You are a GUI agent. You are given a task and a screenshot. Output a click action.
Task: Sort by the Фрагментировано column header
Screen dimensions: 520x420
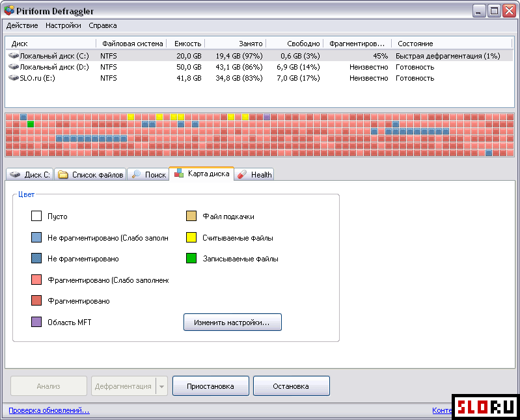point(357,44)
